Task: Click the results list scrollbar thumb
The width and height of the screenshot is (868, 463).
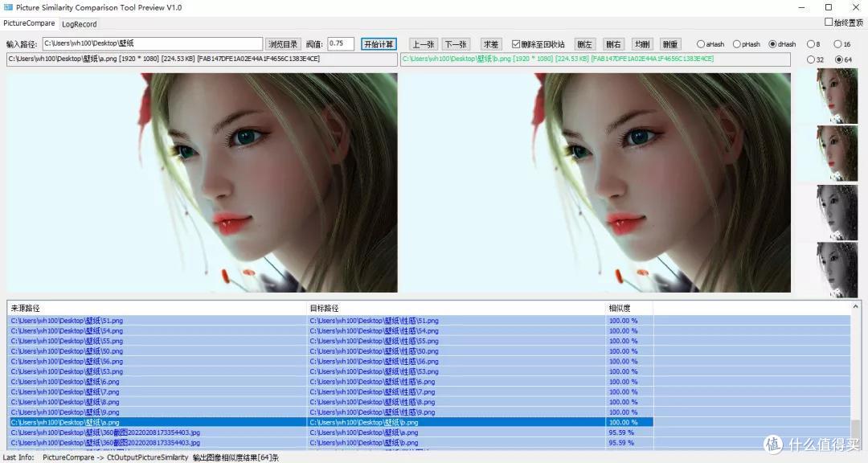Action: (x=855, y=428)
